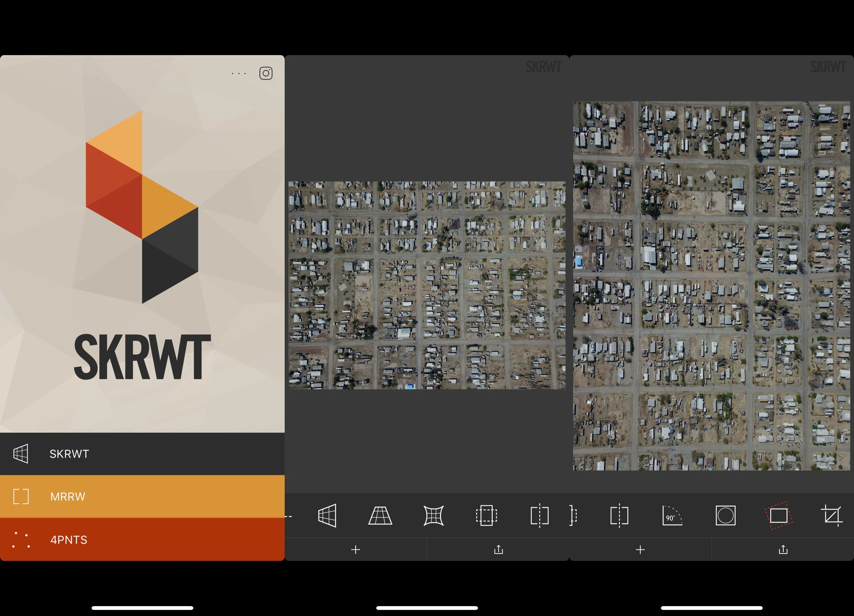
Task: Select the 4PNTS menu entry
Action: coord(142,539)
